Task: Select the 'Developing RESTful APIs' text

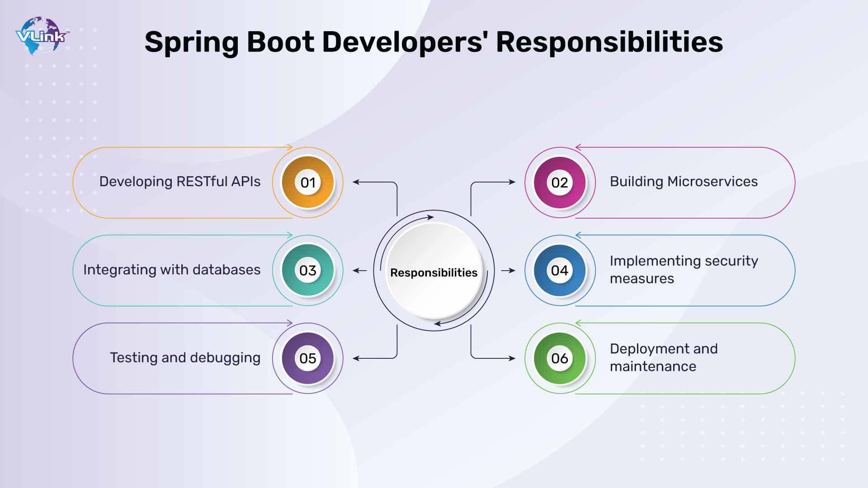Action: point(180,182)
